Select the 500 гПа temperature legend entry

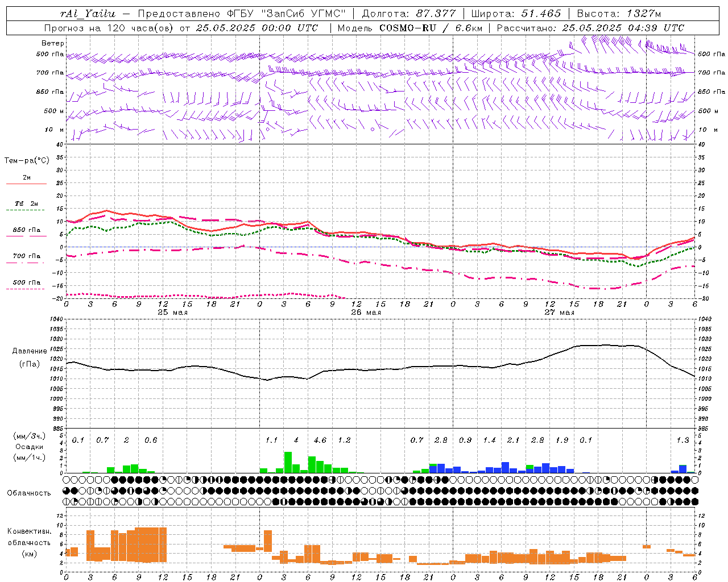26,282
